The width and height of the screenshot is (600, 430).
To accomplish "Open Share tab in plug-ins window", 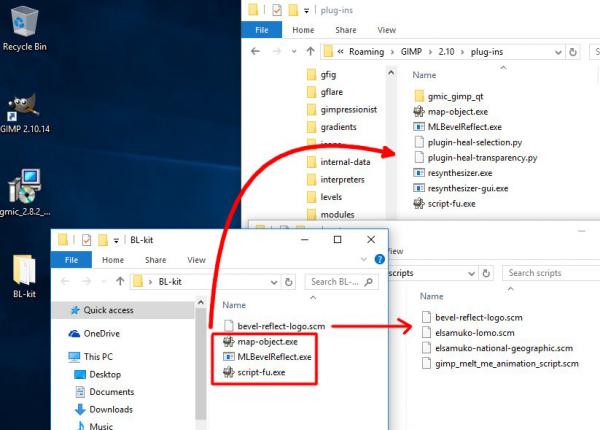I will 346,30.
